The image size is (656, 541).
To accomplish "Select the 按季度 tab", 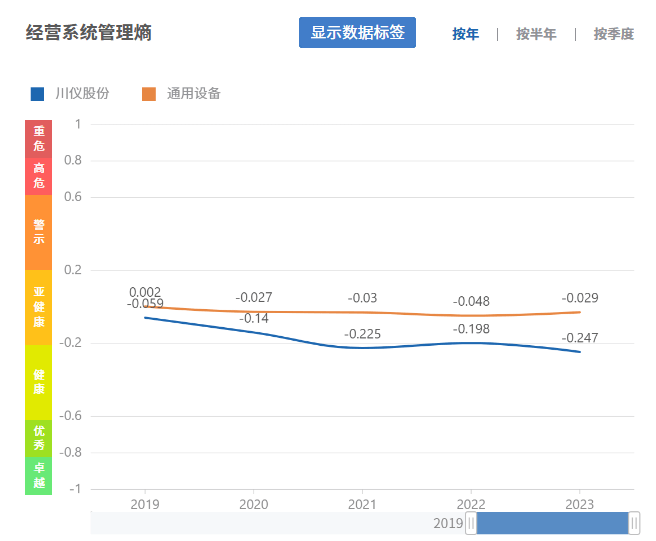I will pos(613,34).
